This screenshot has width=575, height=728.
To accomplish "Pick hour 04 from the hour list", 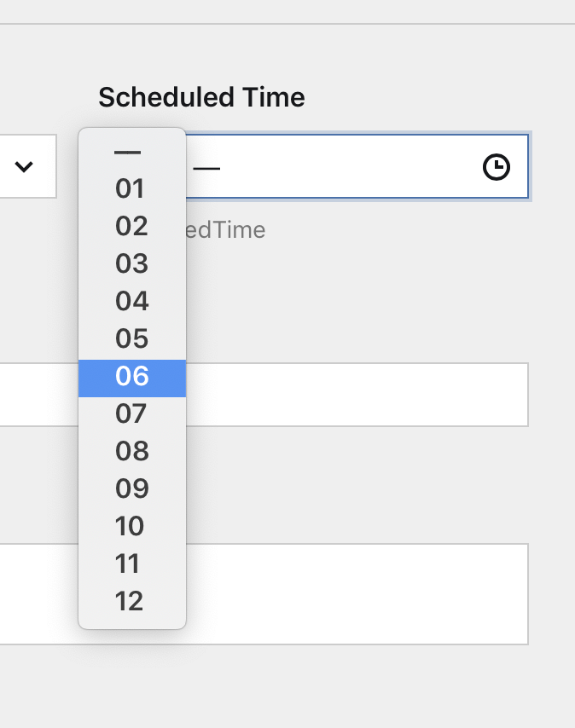I will click(x=132, y=301).
